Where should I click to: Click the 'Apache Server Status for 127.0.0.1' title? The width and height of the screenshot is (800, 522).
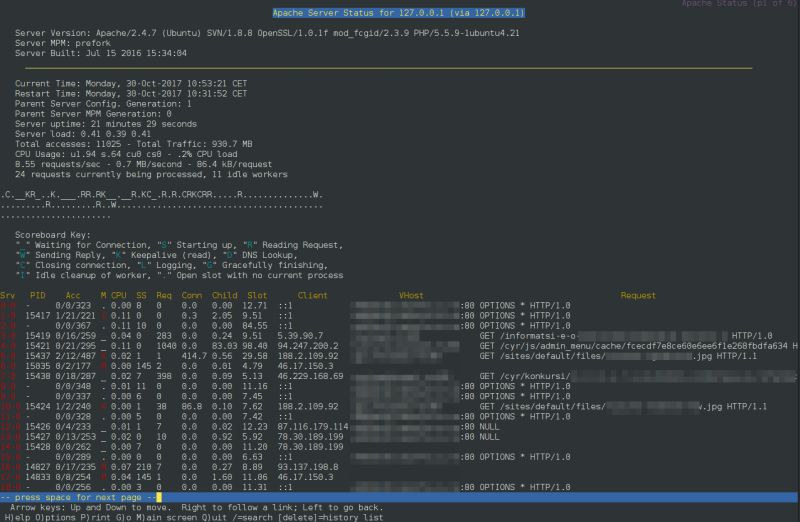[398, 13]
